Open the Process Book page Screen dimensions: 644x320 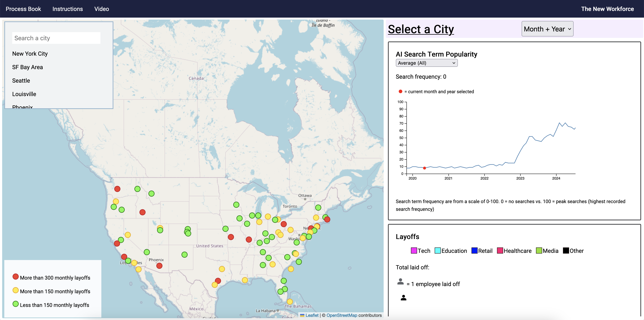(23, 9)
